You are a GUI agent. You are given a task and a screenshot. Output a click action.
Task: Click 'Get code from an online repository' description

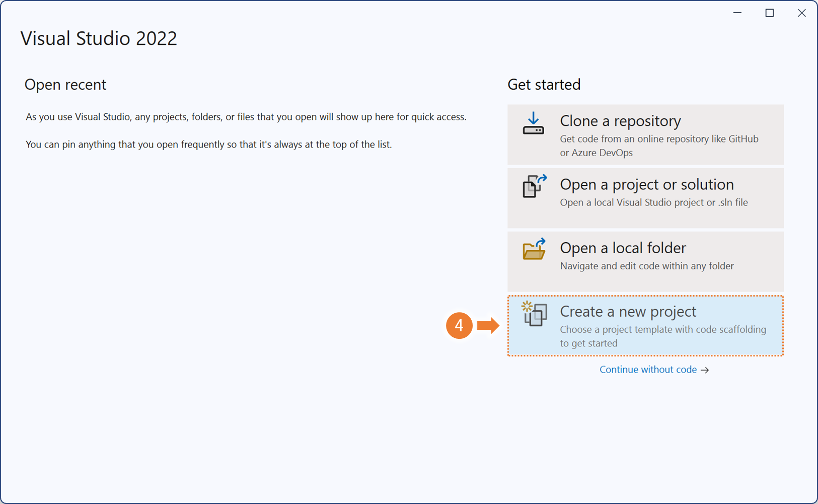[x=659, y=146]
